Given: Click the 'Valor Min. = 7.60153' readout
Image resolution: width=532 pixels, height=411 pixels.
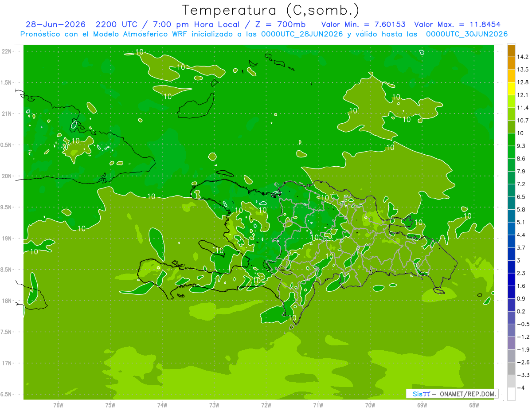Looking at the screenshot, I should tap(363, 24).
